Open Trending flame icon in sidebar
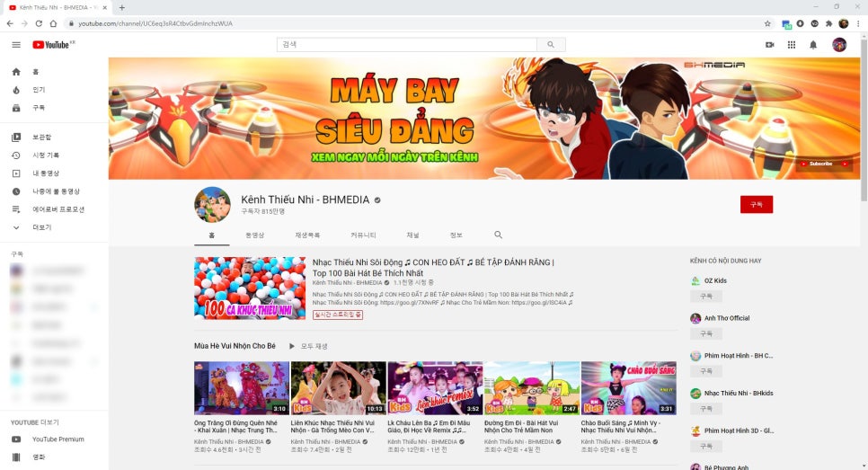The image size is (868, 470). click(x=16, y=90)
